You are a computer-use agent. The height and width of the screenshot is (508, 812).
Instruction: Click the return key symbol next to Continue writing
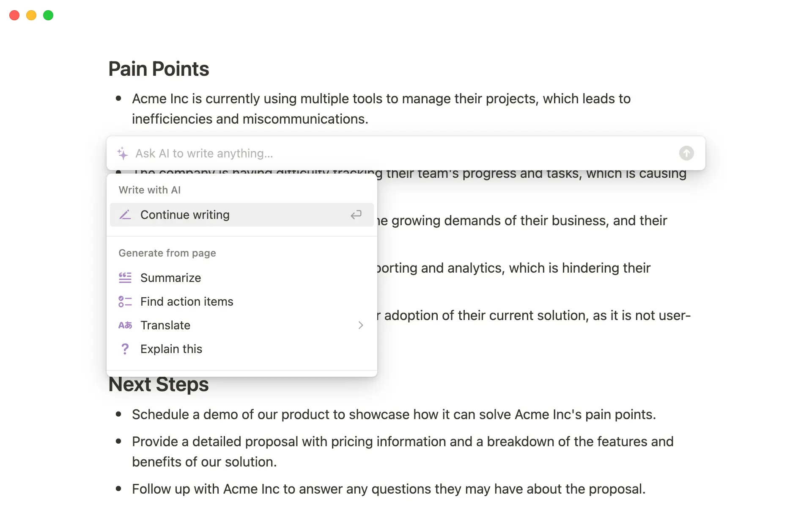356,215
